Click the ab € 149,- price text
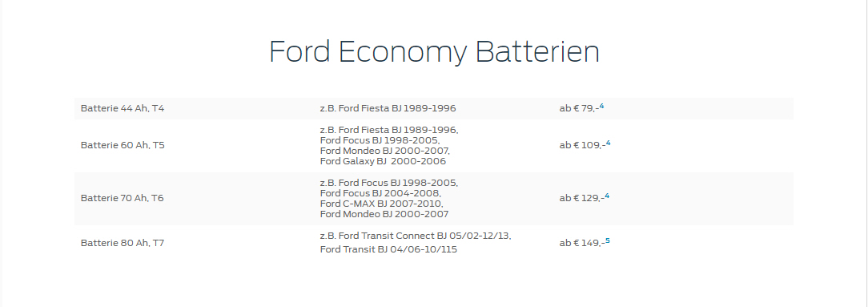 (x=582, y=243)
